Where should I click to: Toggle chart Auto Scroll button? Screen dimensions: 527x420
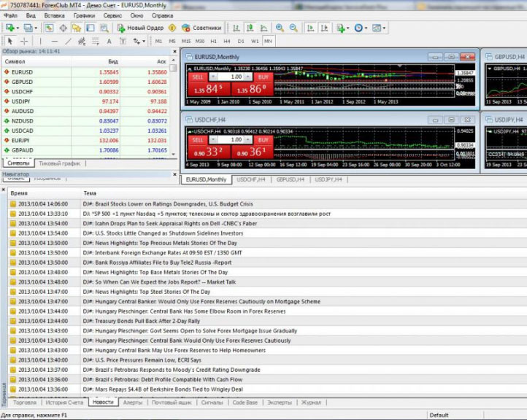(x=310, y=28)
